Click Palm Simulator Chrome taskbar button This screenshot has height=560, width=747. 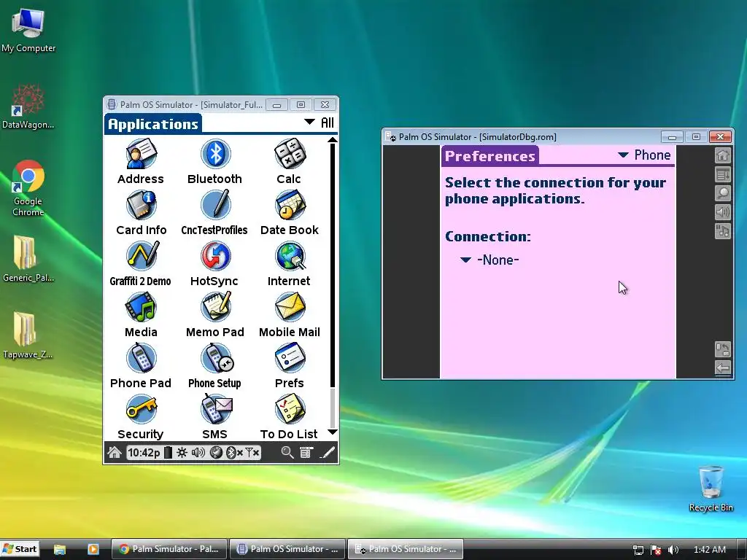click(169, 549)
